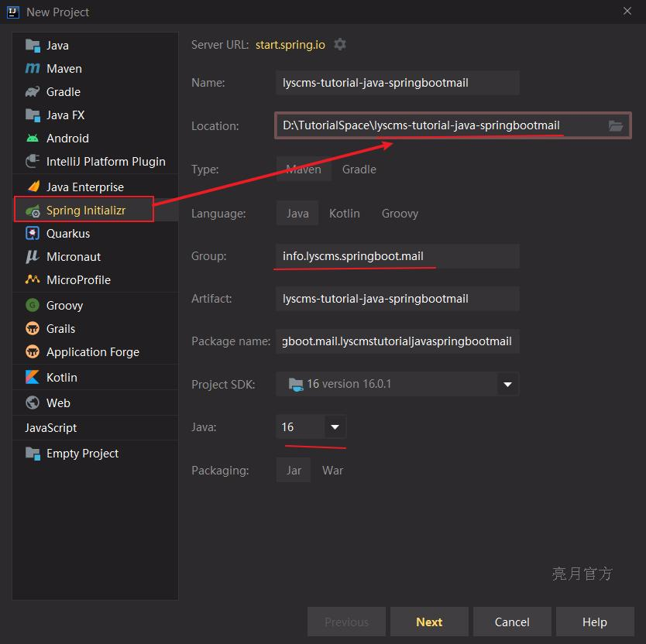The image size is (646, 644).
Task: Click the Empty Project folder icon
Action: 33,454
